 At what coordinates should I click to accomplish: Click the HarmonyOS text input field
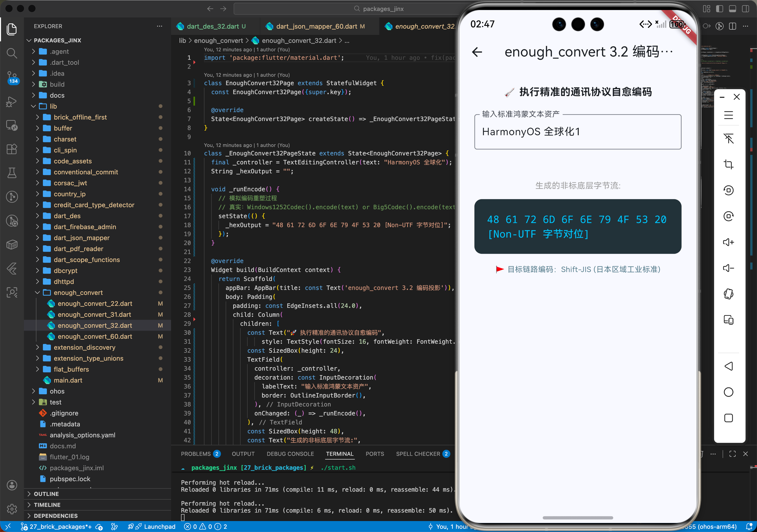click(577, 132)
